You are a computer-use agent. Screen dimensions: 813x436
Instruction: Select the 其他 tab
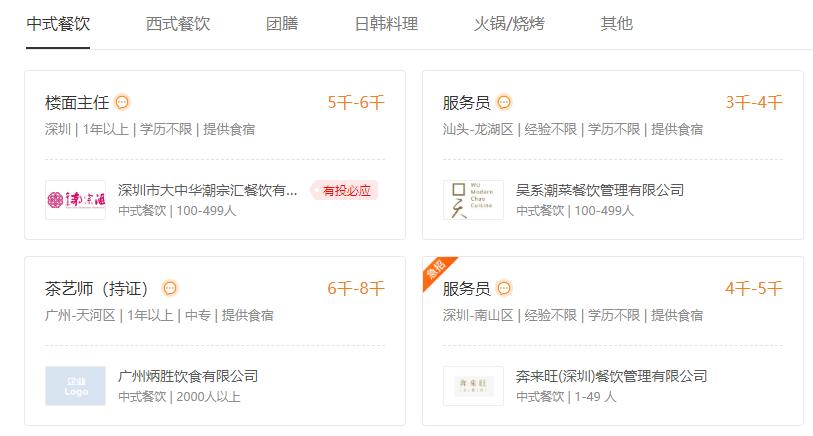tap(616, 24)
